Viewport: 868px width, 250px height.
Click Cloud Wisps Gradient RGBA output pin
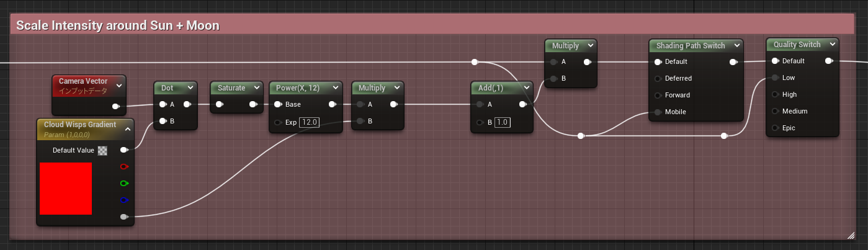(x=124, y=150)
